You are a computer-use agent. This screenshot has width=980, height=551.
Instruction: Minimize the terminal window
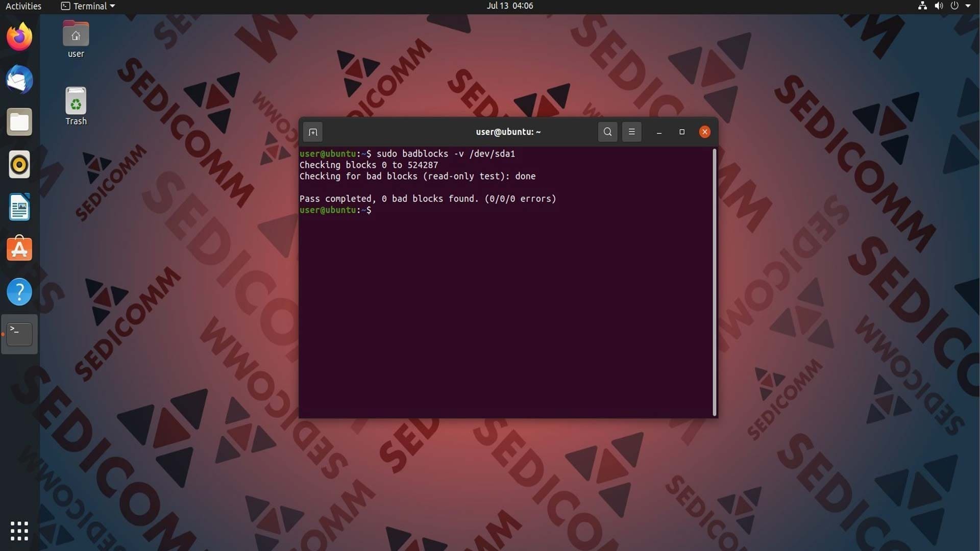[x=659, y=132]
